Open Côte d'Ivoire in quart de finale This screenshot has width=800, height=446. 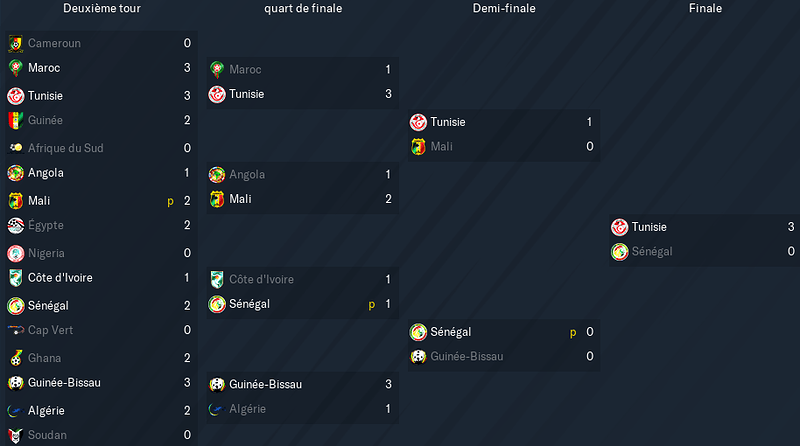point(261,280)
